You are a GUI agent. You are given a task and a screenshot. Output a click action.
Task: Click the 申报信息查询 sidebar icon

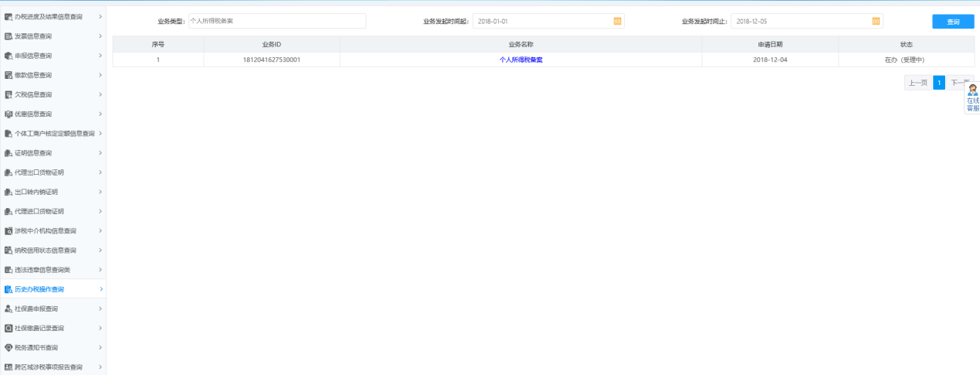click(8, 56)
